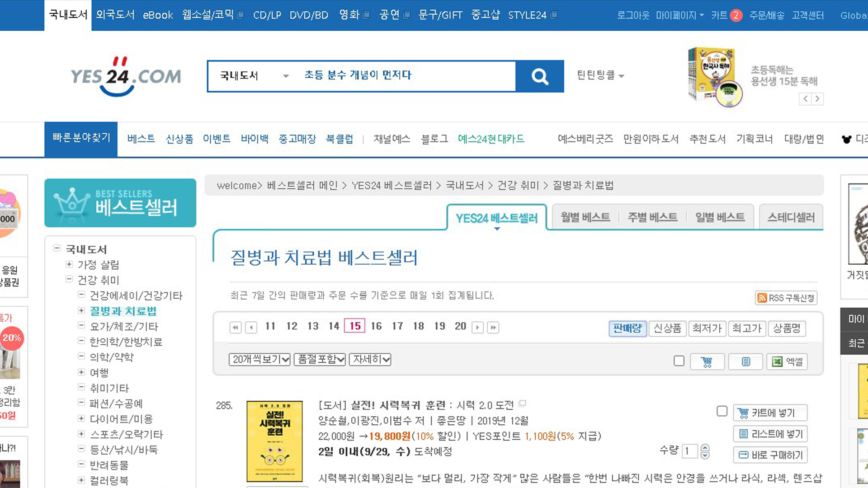Click the 베스트셀러 crown banner
Image resolution: width=868 pixels, height=488 pixels.
coord(120,203)
